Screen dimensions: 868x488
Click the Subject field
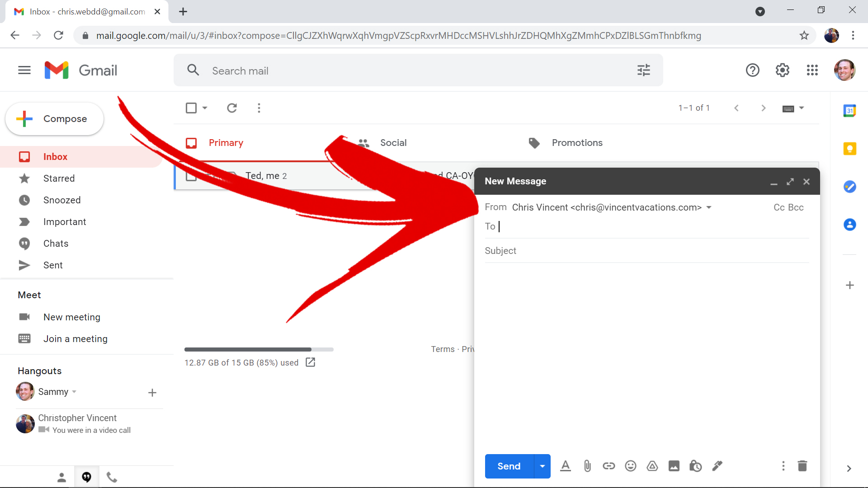point(646,251)
